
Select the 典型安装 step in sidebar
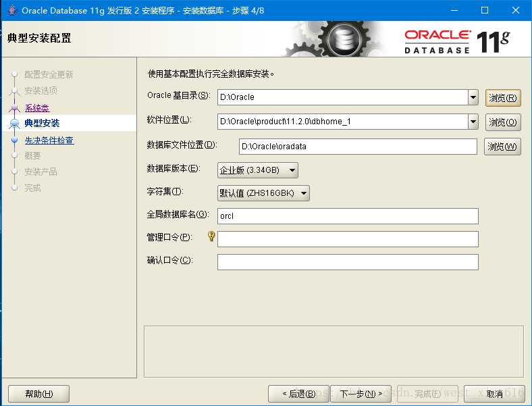(42, 123)
